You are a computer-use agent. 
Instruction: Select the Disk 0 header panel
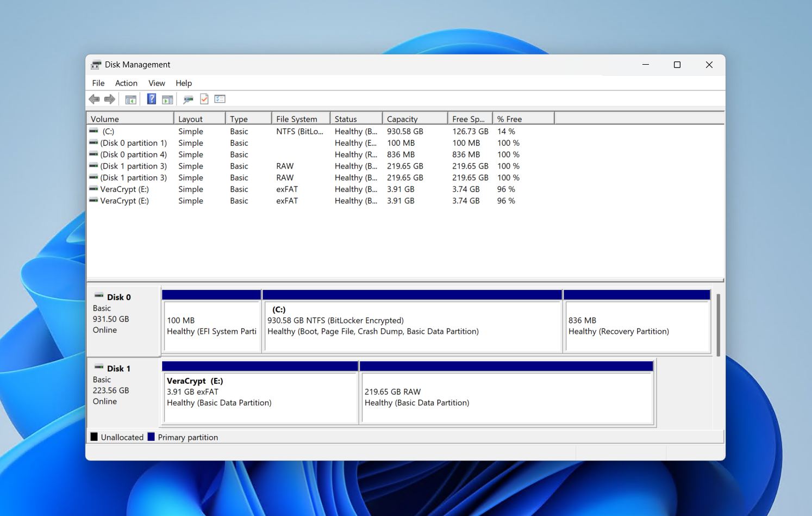(x=123, y=321)
